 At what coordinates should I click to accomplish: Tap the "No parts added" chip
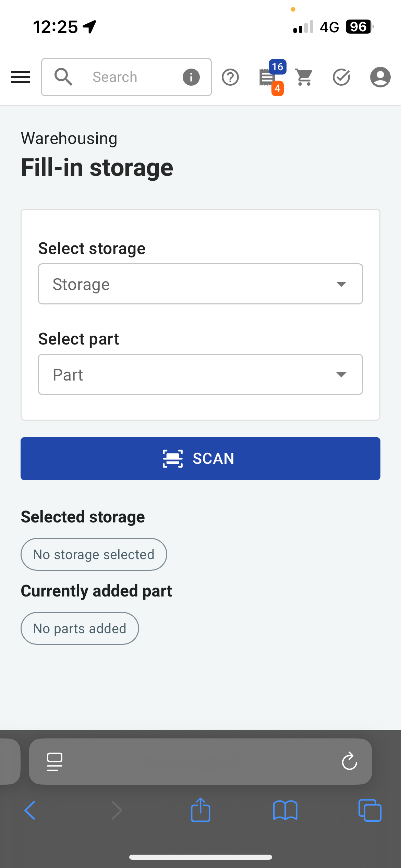click(80, 628)
